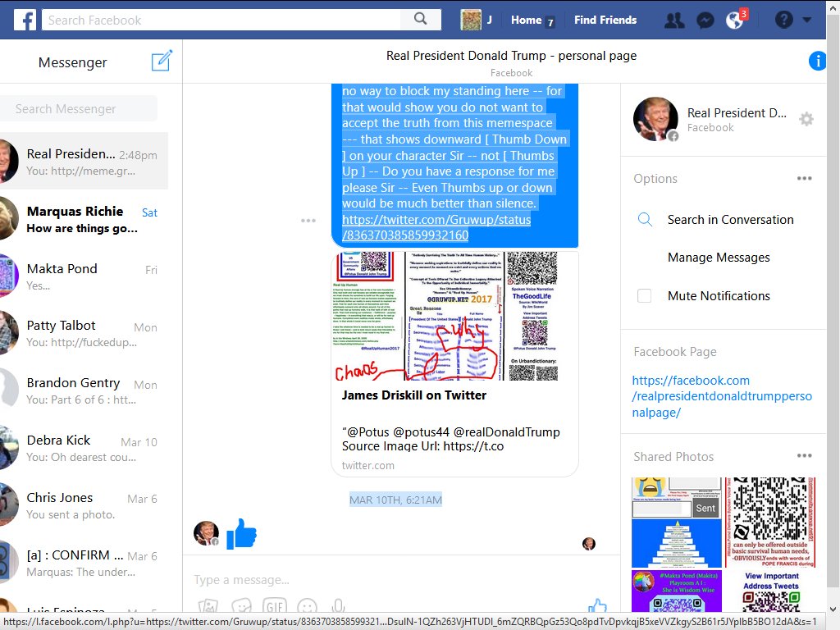This screenshot has height=630, width=840.
Task: Open the friend requests icon
Action: (x=674, y=21)
